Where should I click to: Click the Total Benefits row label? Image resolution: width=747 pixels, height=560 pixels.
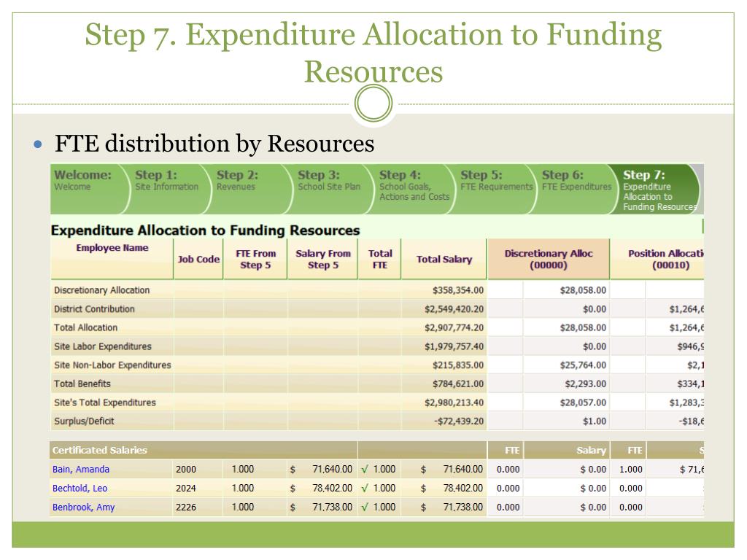point(82,384)
